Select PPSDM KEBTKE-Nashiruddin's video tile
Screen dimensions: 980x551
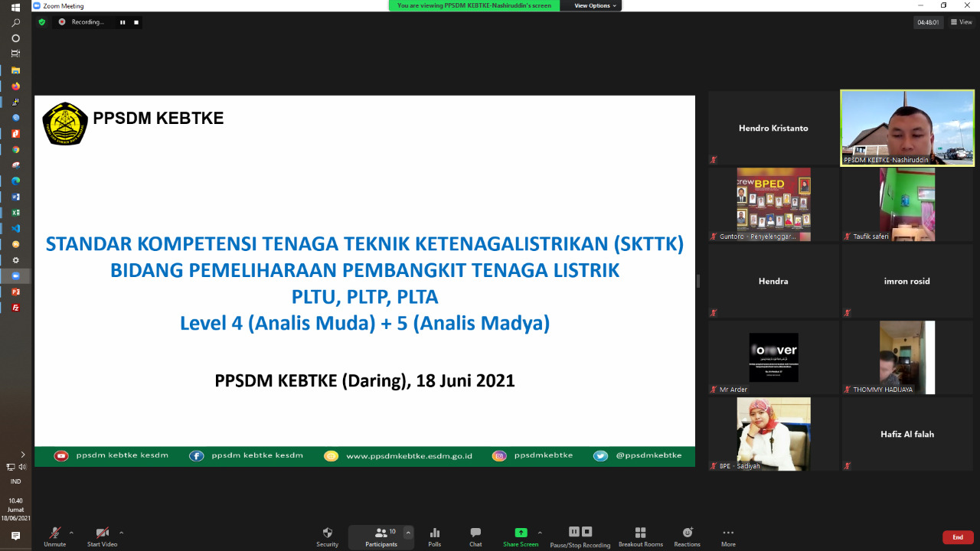tap(907, 128)
